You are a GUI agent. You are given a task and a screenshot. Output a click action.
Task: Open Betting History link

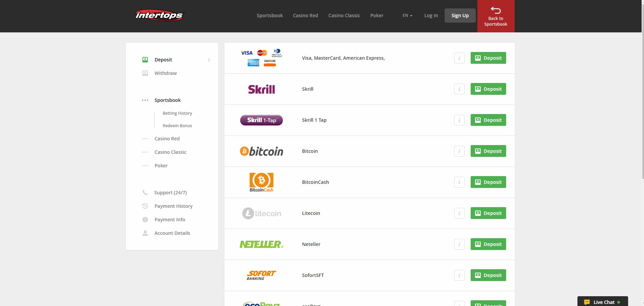[177, 113]
